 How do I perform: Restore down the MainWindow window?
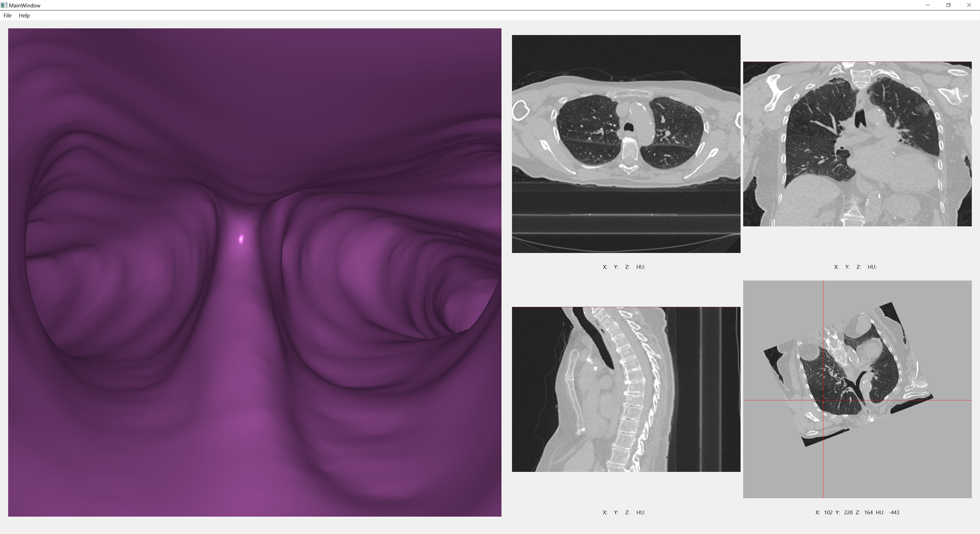tap(948, 5)
